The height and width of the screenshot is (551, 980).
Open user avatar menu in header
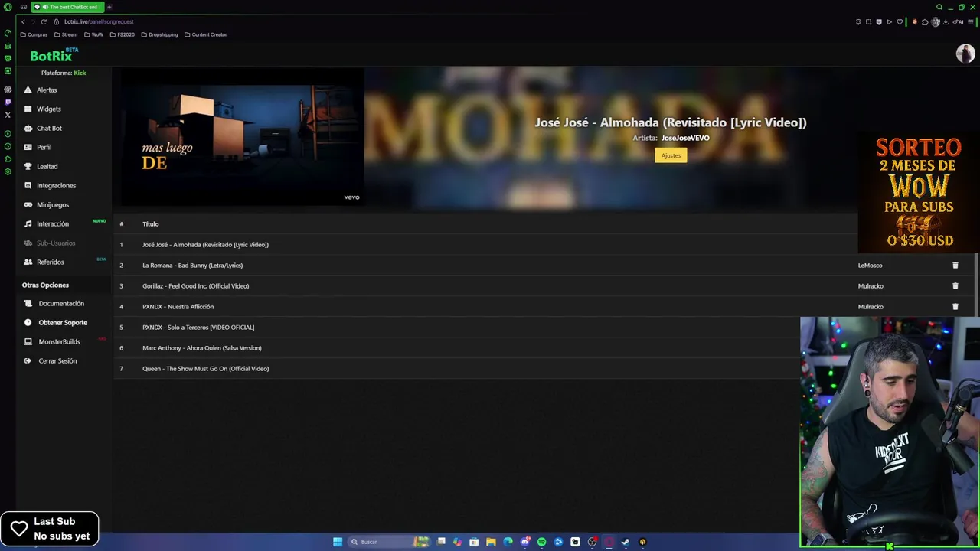pyautogui.click(x=965, y=54)
